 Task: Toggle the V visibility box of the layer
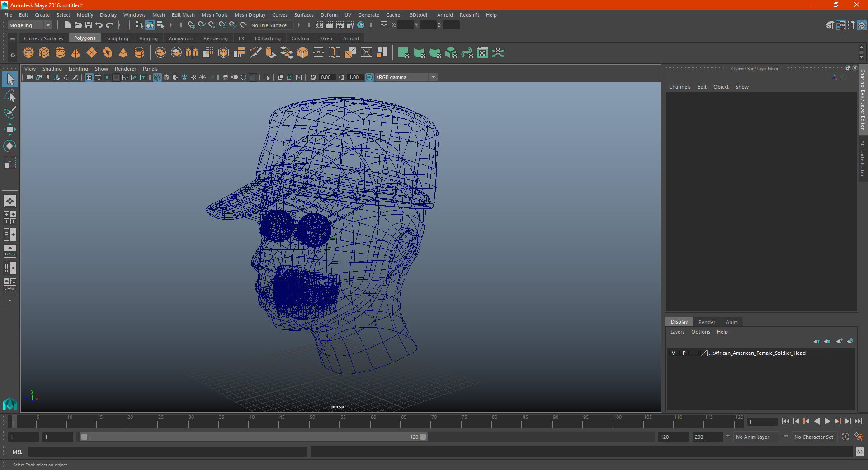[674, 353]
